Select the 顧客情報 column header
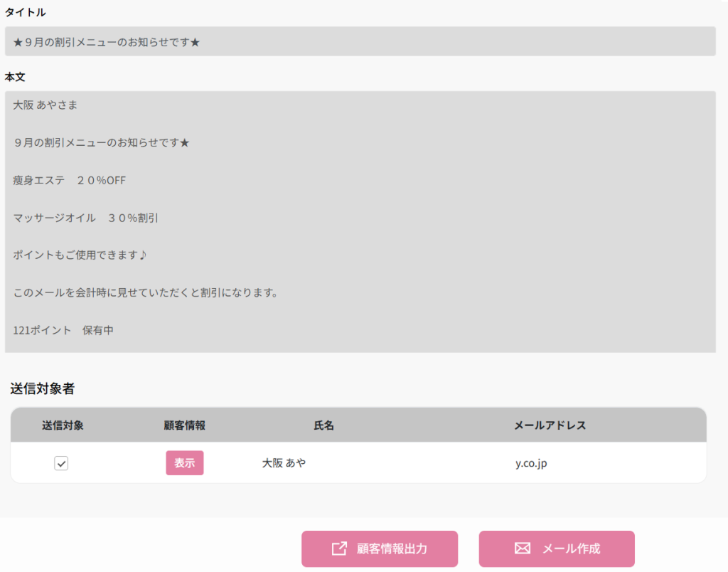The height and width of the screenshot is (572, 728). (184, 425)
